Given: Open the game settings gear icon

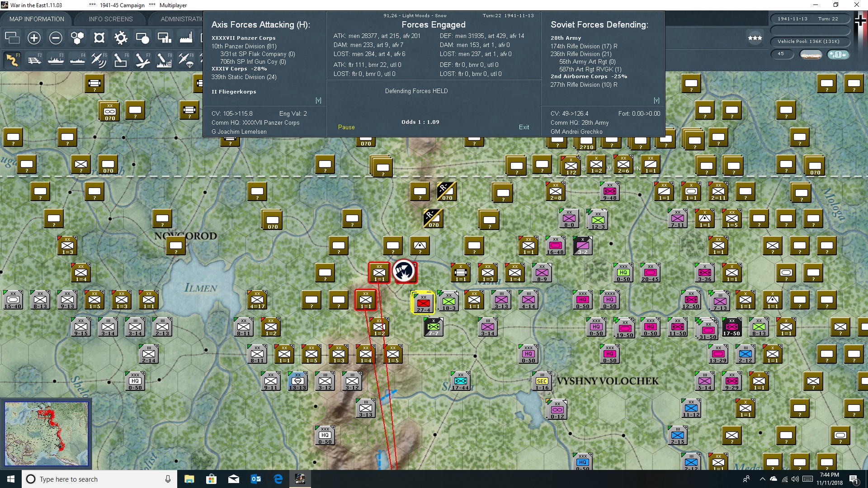Looking at the screenshot, I should click(121, 38).
